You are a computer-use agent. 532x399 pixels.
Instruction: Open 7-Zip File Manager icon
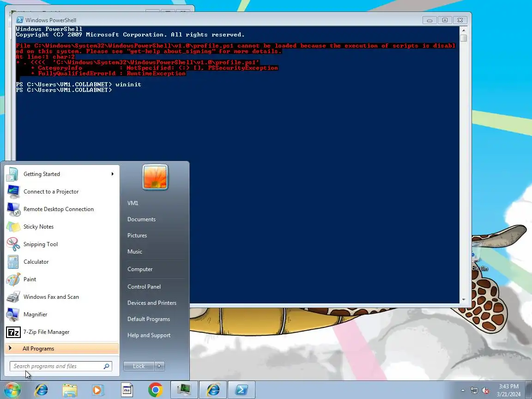tap(13, 332)
